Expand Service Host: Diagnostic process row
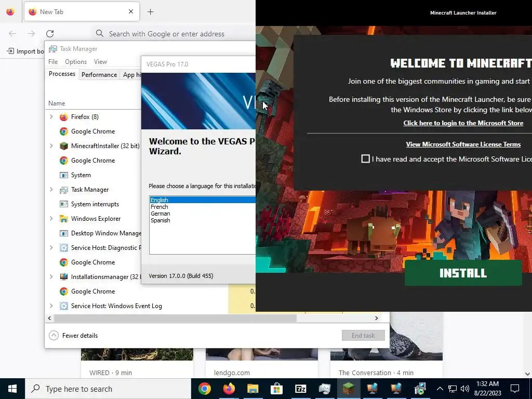The height and width of the screenshot is (399, 532). click(x=51, y=248)
